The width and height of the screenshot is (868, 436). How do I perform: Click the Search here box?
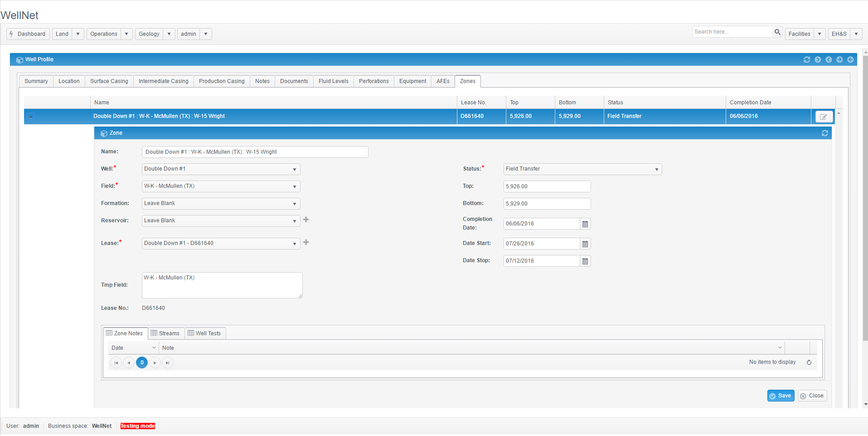(732, 32)
